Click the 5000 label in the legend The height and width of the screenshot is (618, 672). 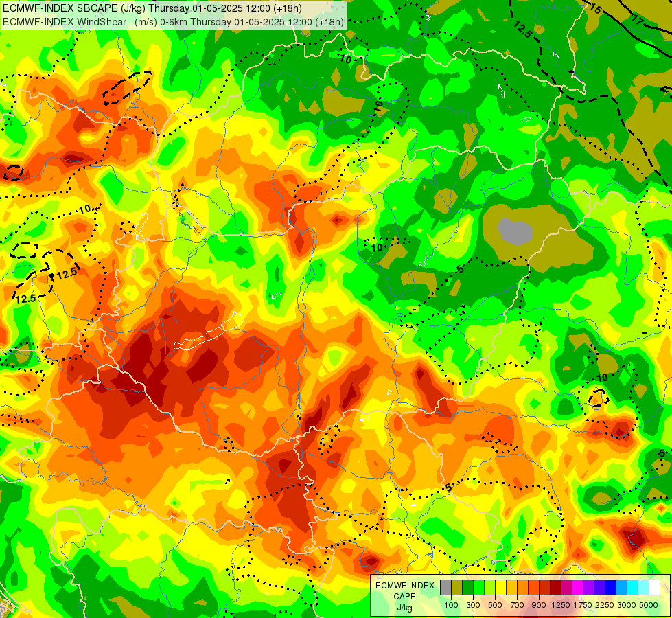(649, 605)
